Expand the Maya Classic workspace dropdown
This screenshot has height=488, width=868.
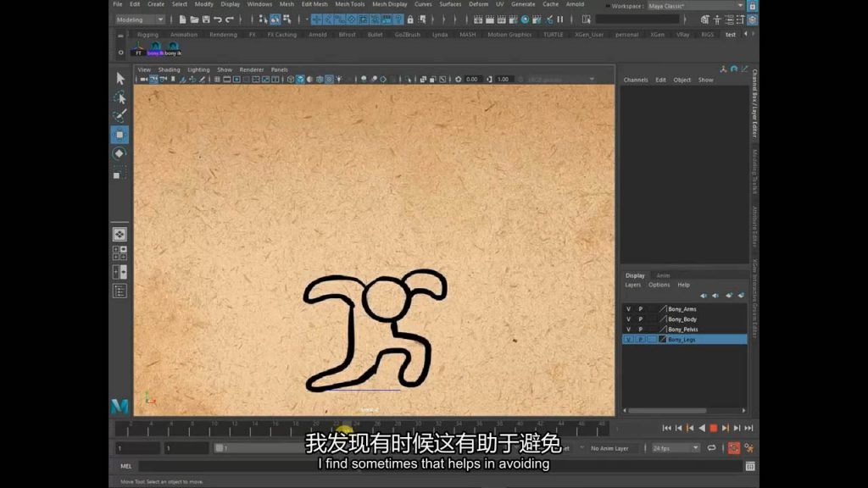coord(695,6)
